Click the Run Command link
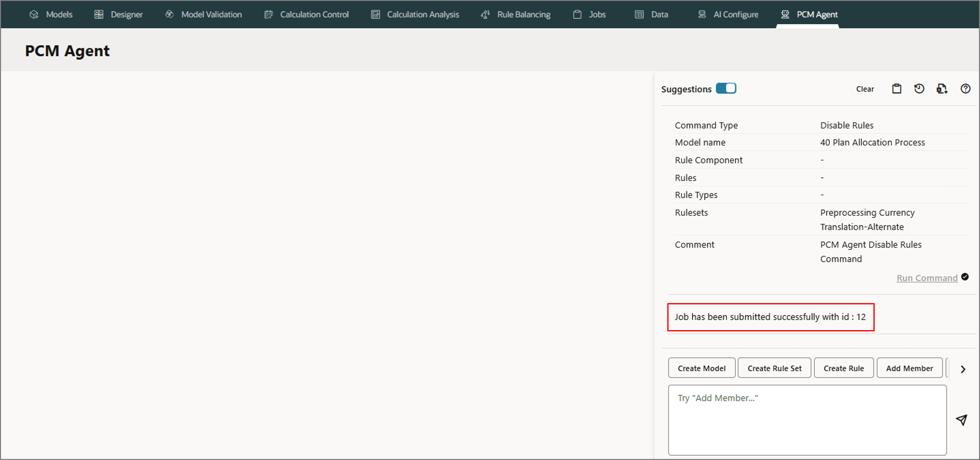The height and width of the screenshot is (460, 980). coord(927,278)
